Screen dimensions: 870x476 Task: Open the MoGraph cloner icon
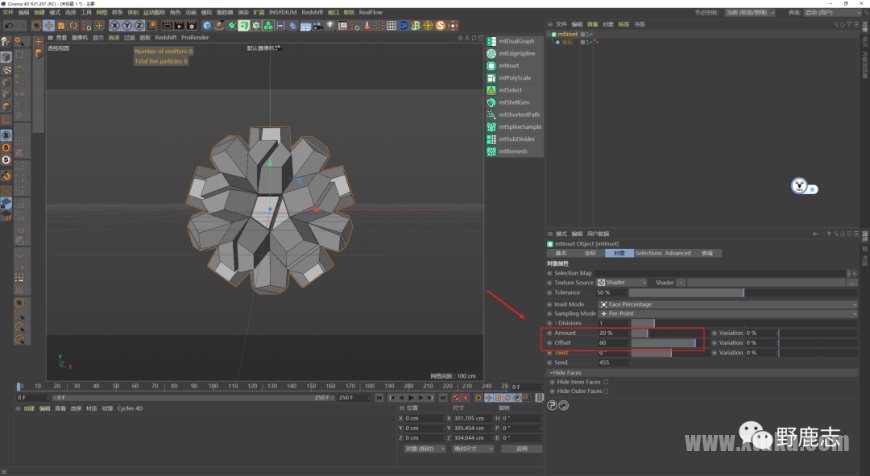(x=268, y=26)
